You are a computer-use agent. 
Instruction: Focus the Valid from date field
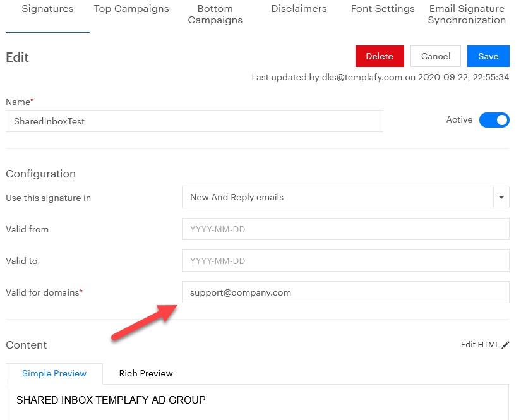click(345, 229)
